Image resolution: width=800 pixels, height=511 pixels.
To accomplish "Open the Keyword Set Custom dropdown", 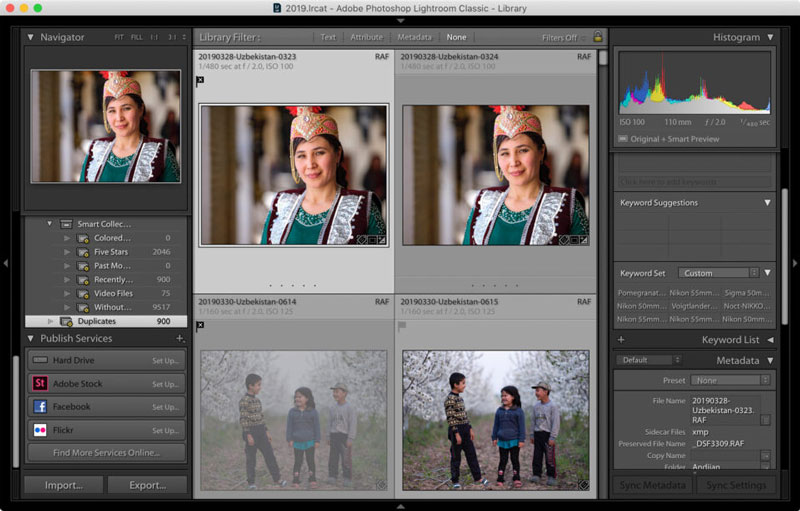I will [718, 272].
